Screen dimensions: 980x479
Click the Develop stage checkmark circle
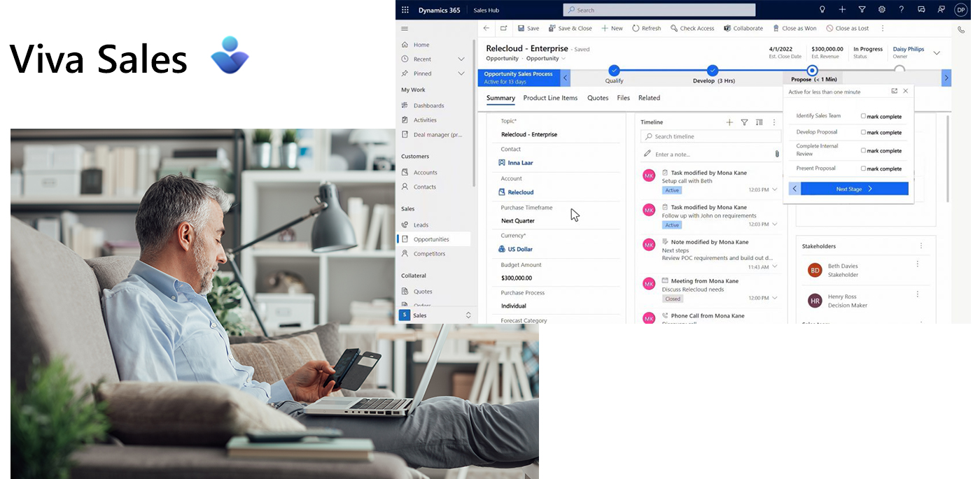click(x=713, y=70)
